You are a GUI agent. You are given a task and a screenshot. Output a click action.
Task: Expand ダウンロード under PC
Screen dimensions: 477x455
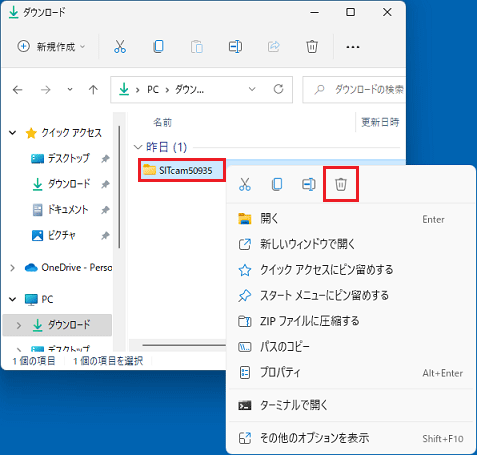coord(19,325)
